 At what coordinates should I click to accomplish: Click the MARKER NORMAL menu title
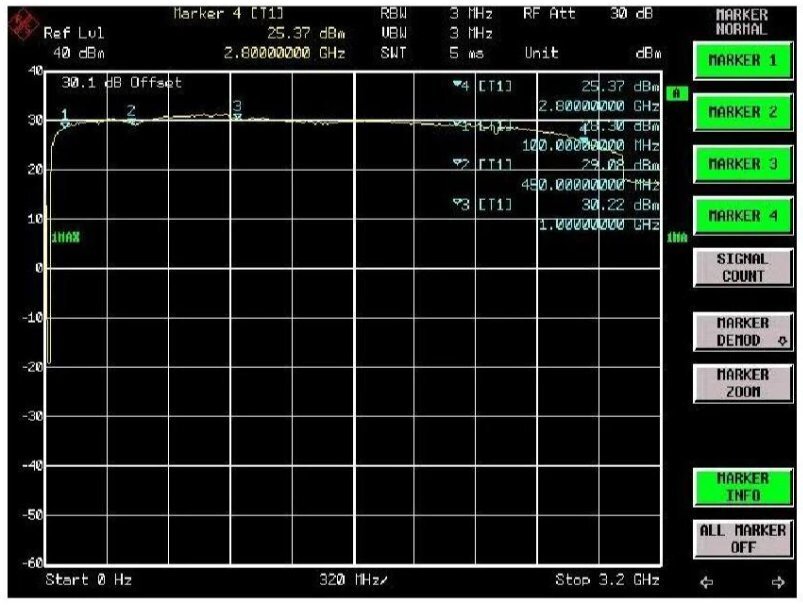pyautogui.click(x=742, y=21)
